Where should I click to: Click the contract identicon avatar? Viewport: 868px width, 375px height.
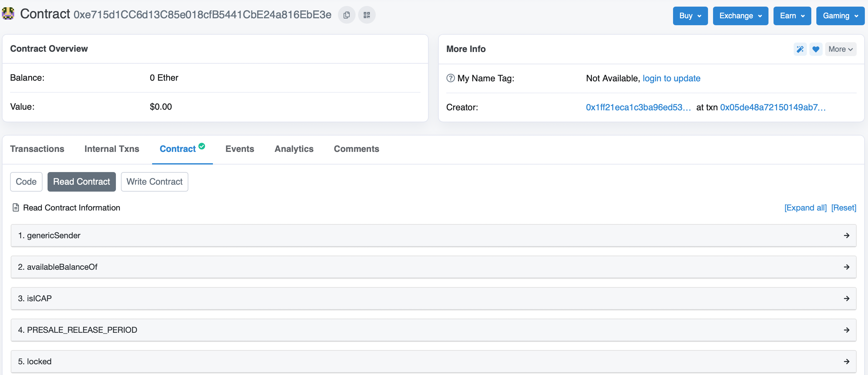(x=8, y=14)
